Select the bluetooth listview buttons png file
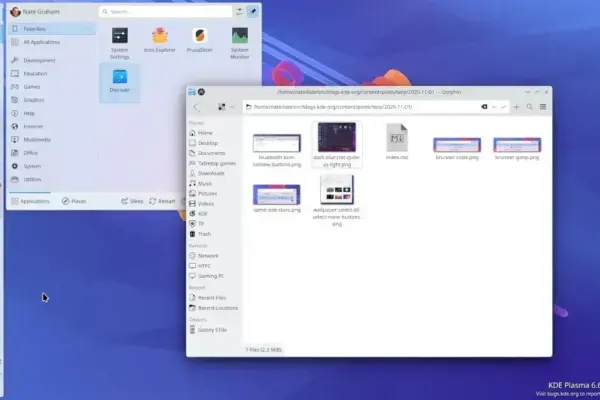Screen dimensions: 600x400 [x=277, y=150]
